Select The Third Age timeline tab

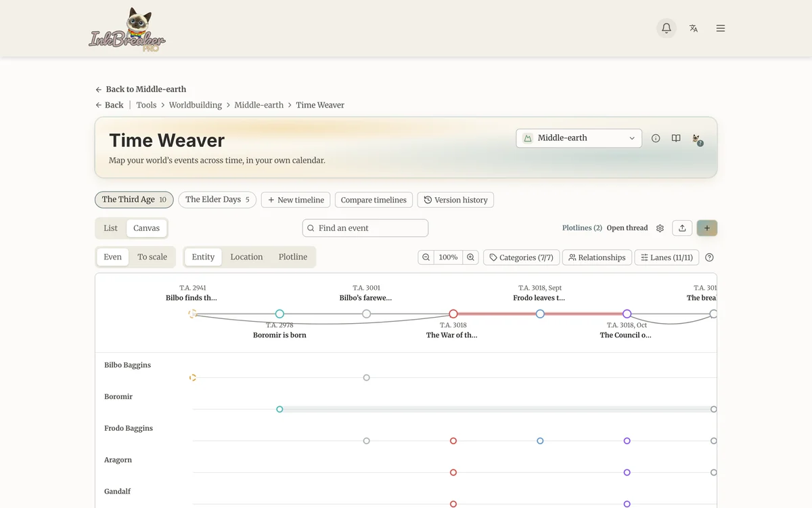(x=134, y=199)
